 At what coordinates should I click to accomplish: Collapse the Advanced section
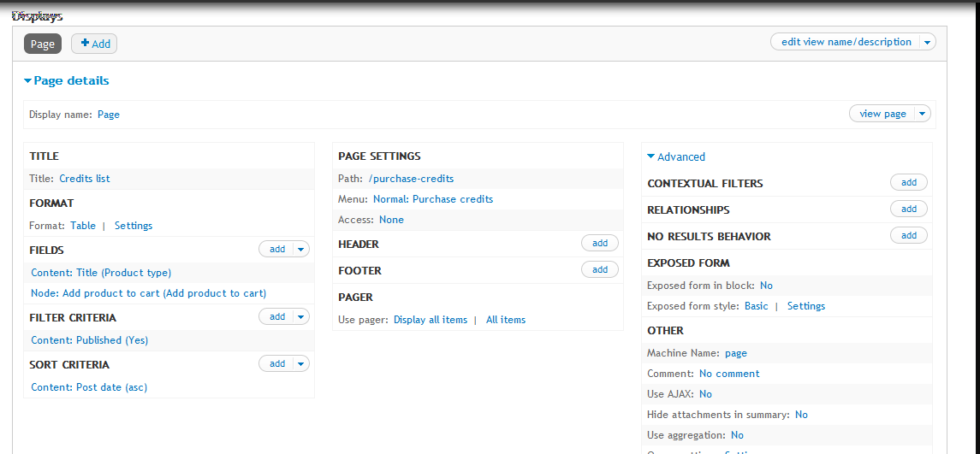point(676,156)
